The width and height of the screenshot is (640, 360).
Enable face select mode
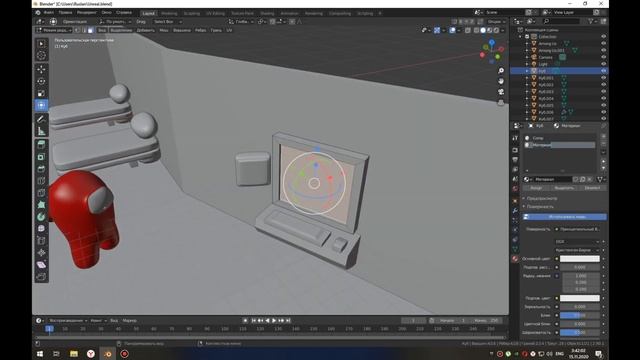pos(90,30)
